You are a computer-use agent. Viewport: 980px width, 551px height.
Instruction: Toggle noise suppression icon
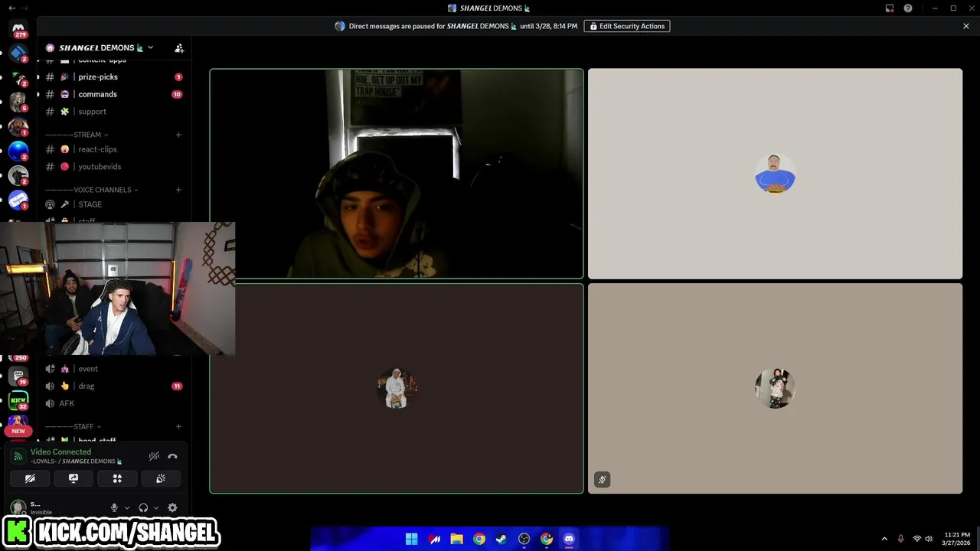(x=154, y=456)
